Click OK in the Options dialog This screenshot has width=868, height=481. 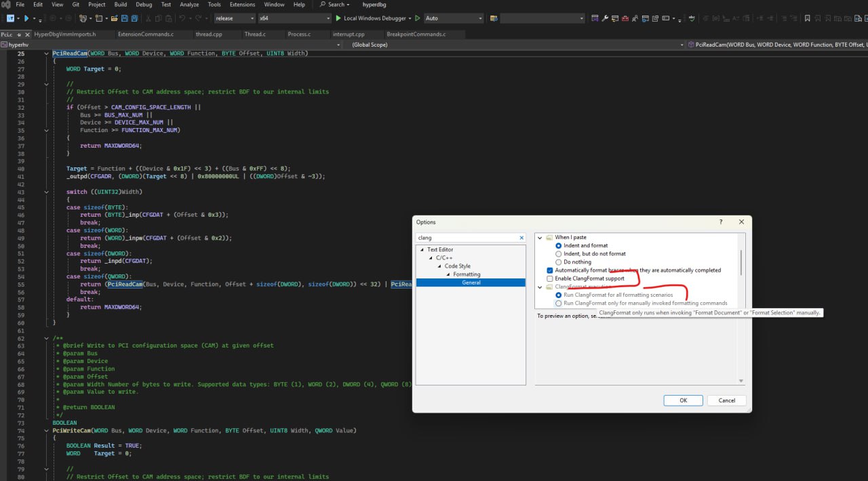[x=683, y=400]
